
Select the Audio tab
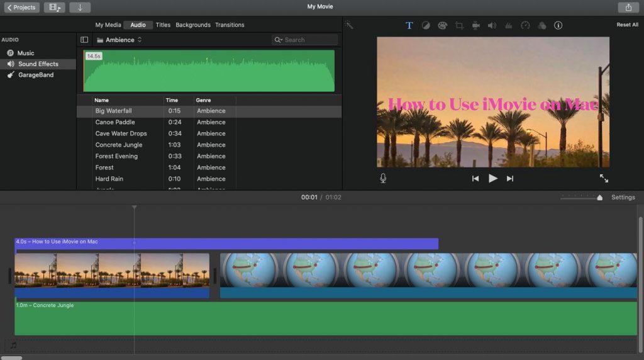138,25
